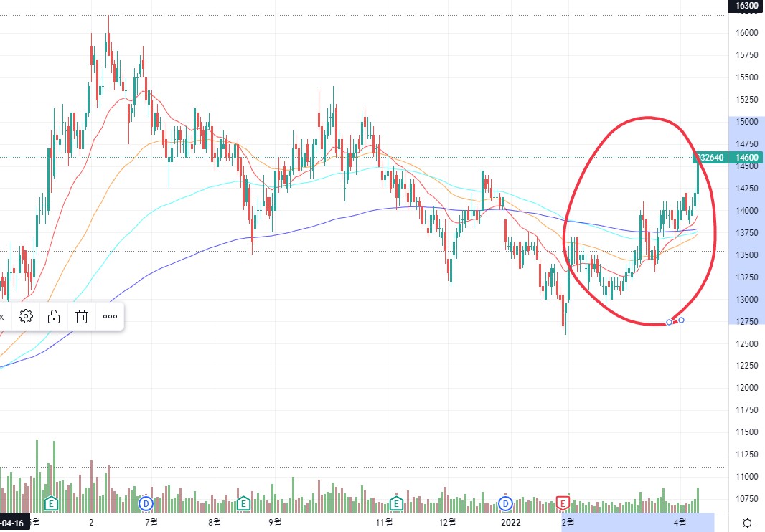765x532 pixels.
Task: Click the 14750 price axis label
Action: pyautogui.click(x=747, y=144)
